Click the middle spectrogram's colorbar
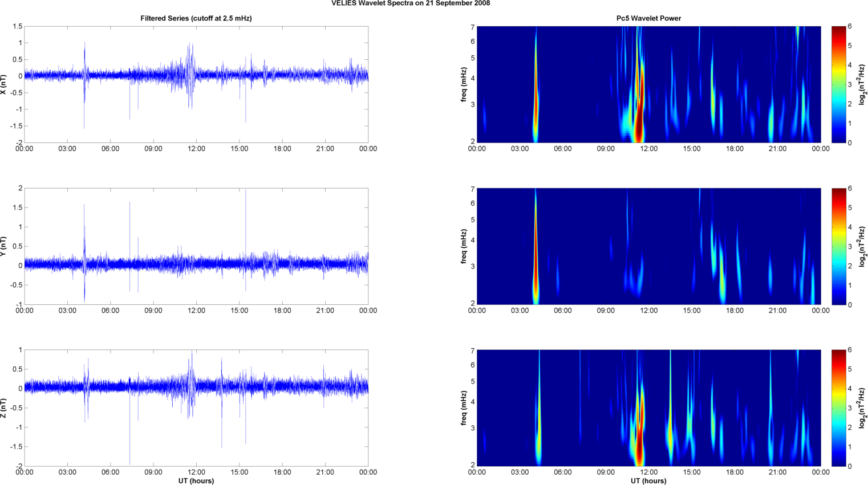The image size is (868, 485). [x=839, y=246]
